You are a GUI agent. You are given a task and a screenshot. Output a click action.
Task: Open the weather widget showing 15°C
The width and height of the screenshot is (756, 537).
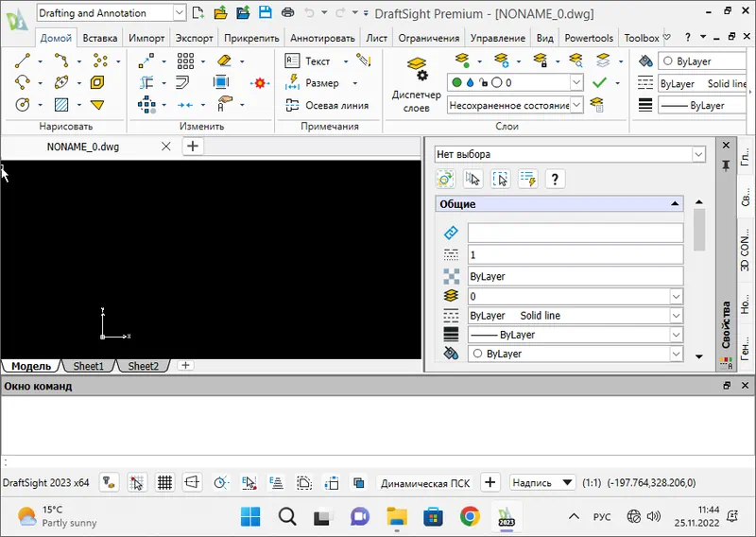[57, 516]
